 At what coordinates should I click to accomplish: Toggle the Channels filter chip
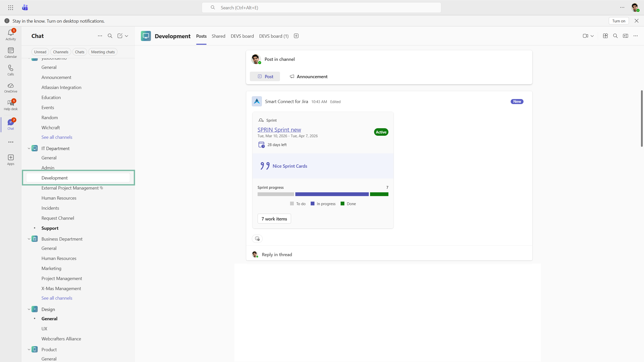(x=61, y=52)
